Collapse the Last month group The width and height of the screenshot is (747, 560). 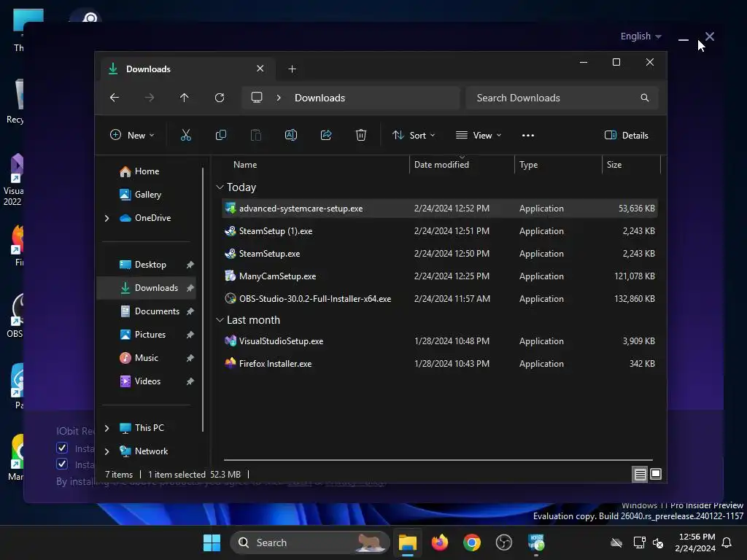(220, 320)
